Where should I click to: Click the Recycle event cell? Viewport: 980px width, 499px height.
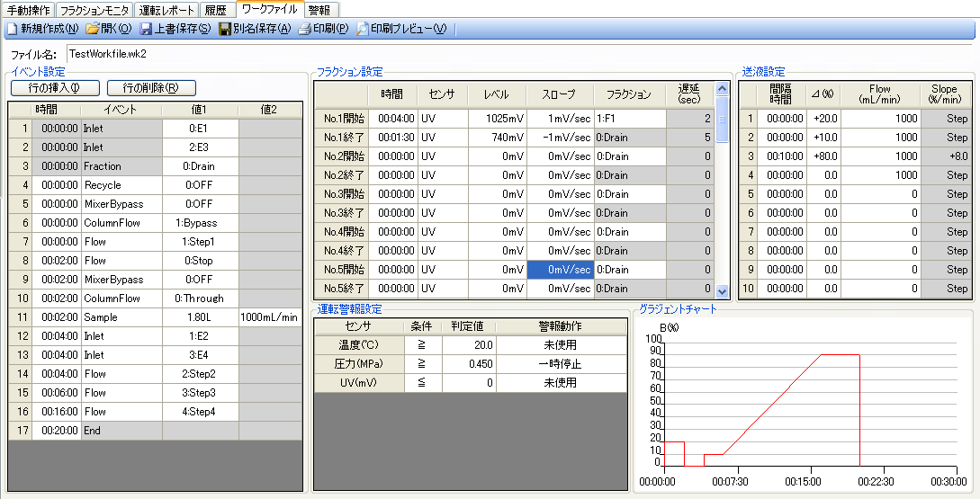(x=121, y=185)
